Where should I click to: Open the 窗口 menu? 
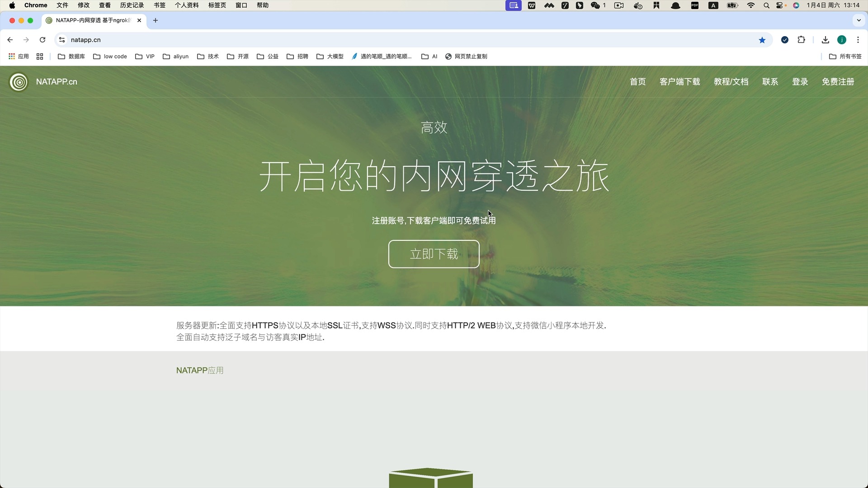tap(241, 5)
